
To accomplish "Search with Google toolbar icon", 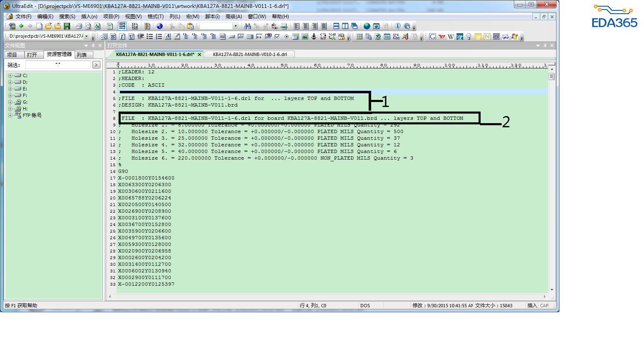I will click(x=433, y=36).
